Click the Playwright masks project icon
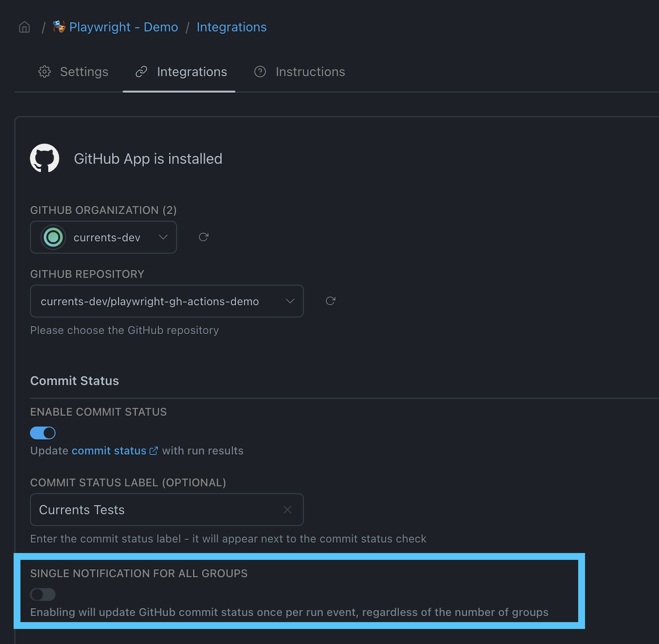 (x=59, y=27)
